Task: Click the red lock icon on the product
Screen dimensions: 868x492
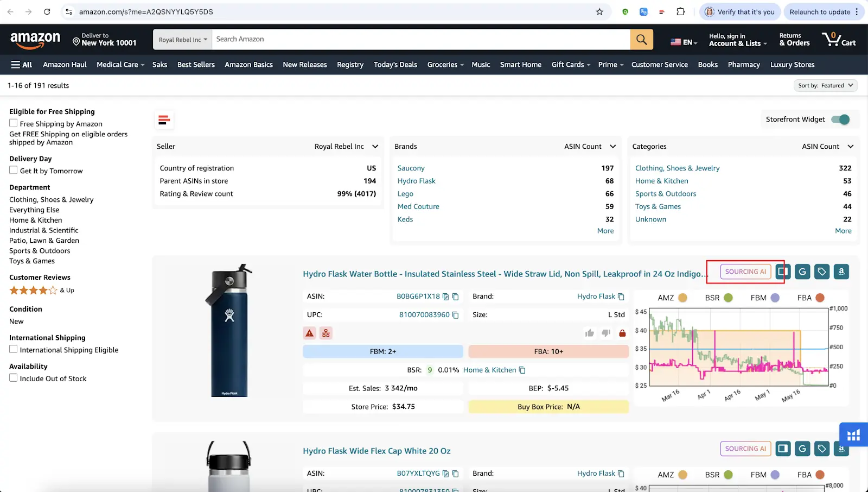Action: (622, 333)
